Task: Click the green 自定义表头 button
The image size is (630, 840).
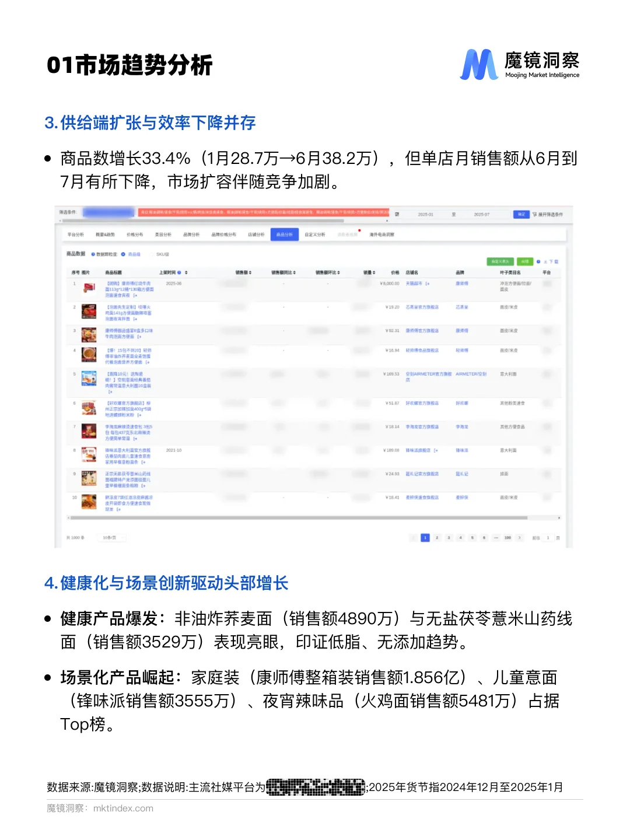Action: pos(500,261)
